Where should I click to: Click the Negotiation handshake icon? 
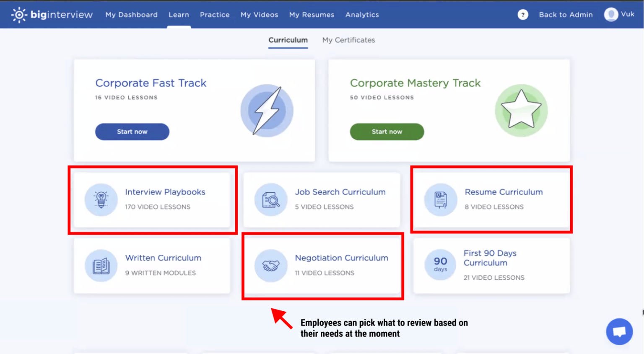(271, 266)
